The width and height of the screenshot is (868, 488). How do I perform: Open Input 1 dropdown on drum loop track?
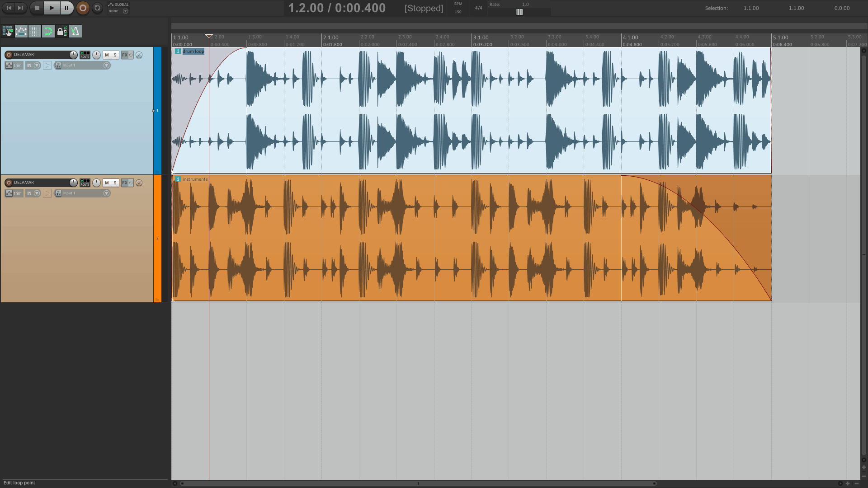coord(107,66)
